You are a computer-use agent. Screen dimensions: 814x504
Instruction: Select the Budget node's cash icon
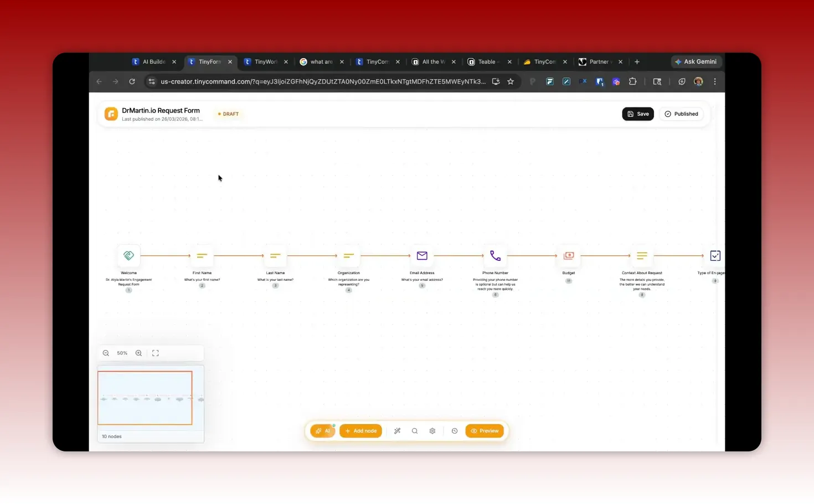[x=568, y=255]
